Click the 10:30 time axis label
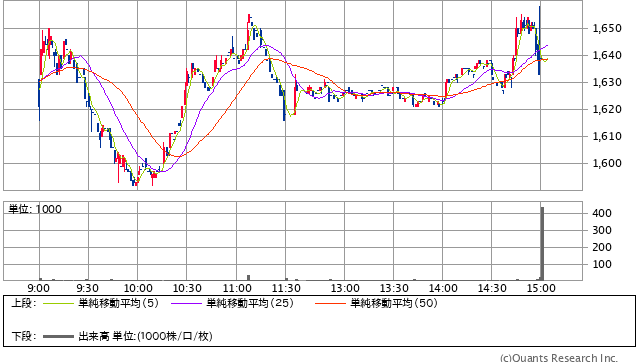 tap(187, 288)
